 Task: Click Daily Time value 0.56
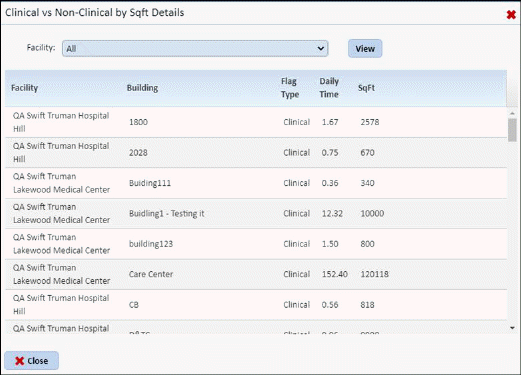tap(330, 305)
